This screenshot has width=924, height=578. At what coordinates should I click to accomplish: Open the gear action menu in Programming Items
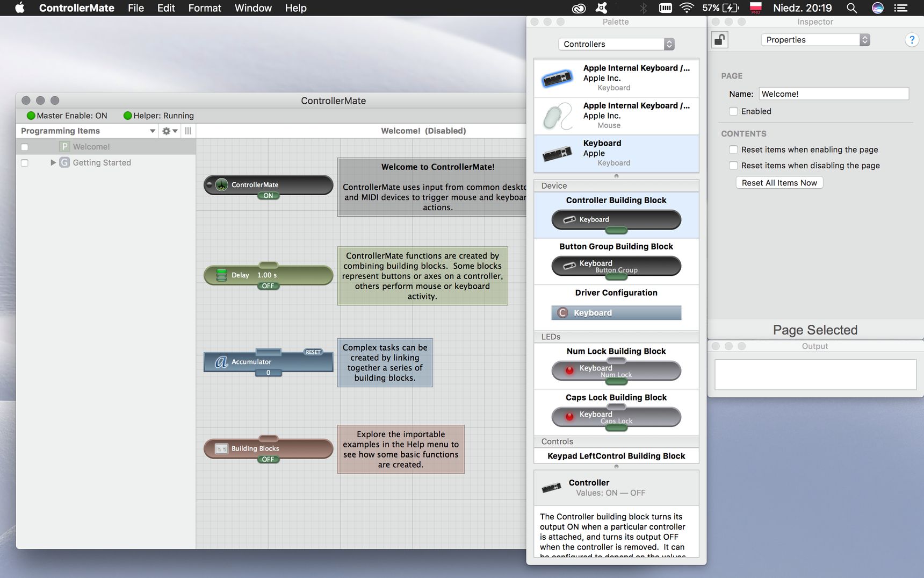coord(170,131)
